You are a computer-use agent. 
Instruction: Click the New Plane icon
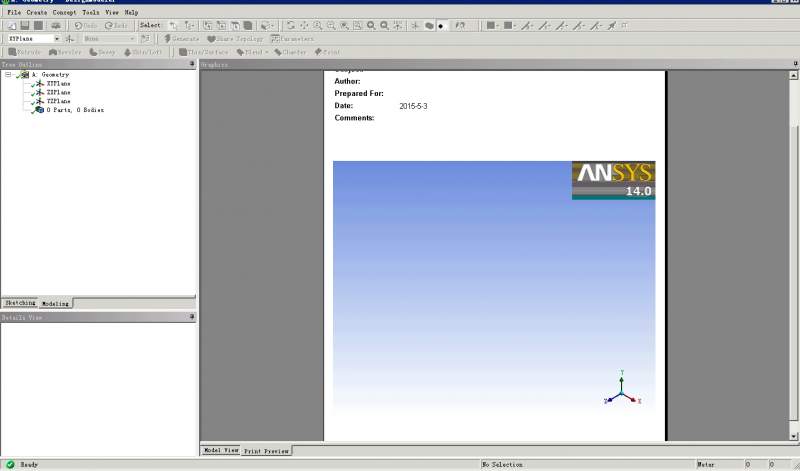[70, 39]
